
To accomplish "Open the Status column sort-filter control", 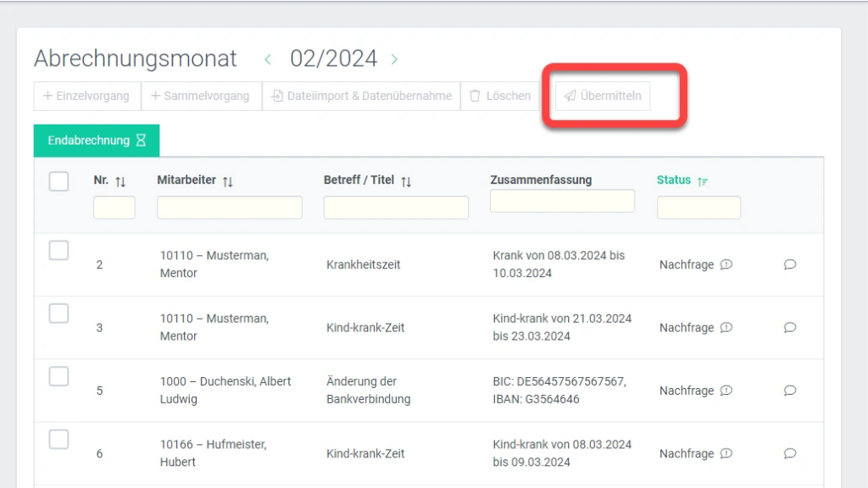I will click(x=704, y=180).
